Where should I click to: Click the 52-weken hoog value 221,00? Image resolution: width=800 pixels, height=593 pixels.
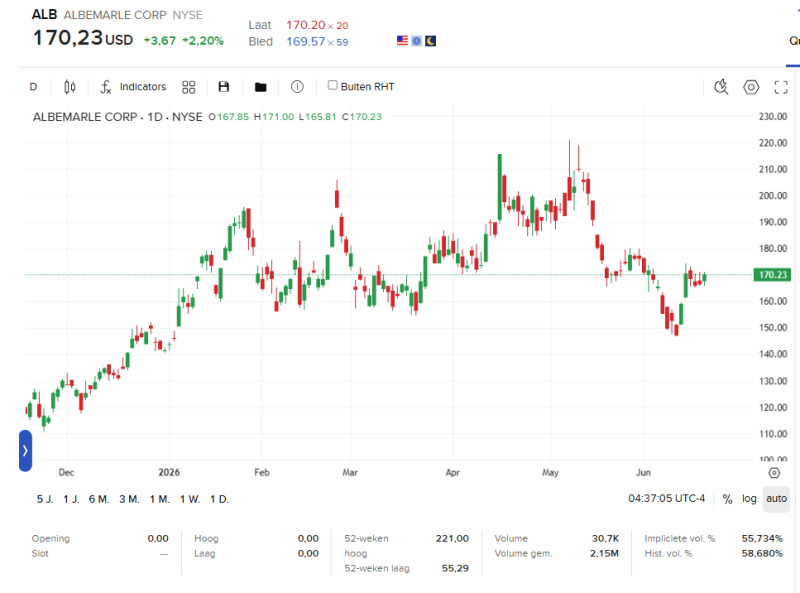coord(452,538)
